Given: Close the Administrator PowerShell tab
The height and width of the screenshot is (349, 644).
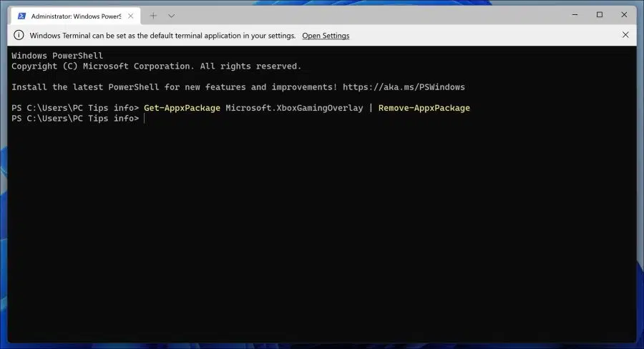Looking at the screenshot, I should click(131, 16).
